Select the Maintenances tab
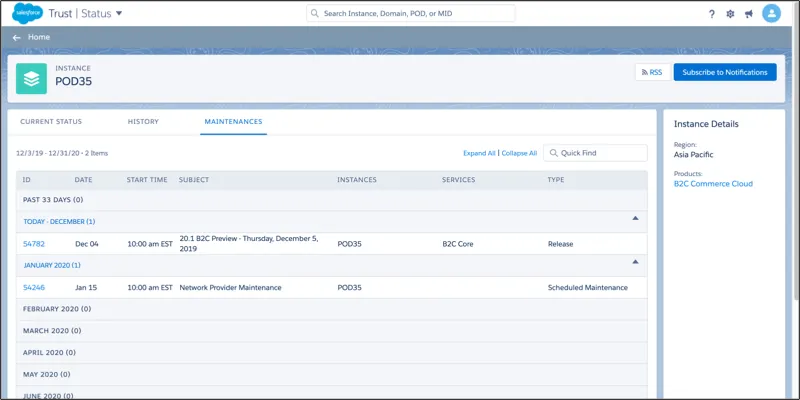800x400 pixels. pyautogui.click(x=233, y=121)
